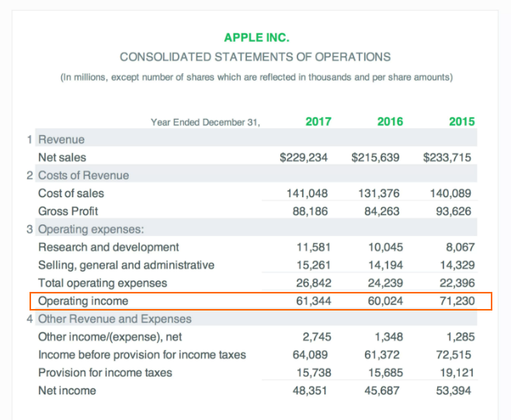Viewport: 511px width, 420px height.
Task: Select SG&A value 15,261
Action: [314, 265]
